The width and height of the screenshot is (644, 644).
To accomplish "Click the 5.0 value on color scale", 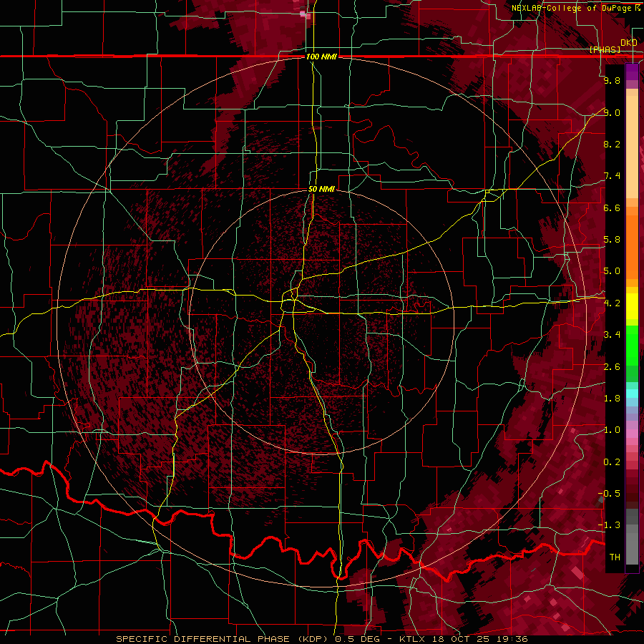I will [x=612, y=271].
